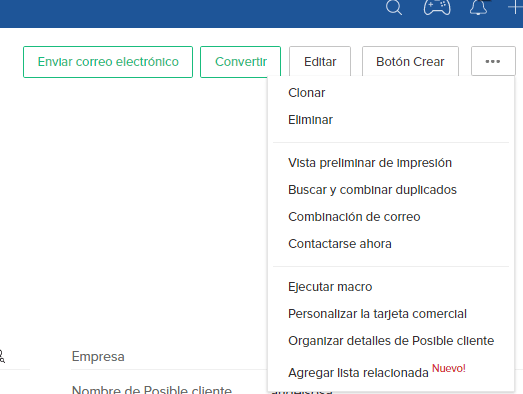Open the gamepad icon in header
This screenshot has width=523, height=394.
(437, 7)
